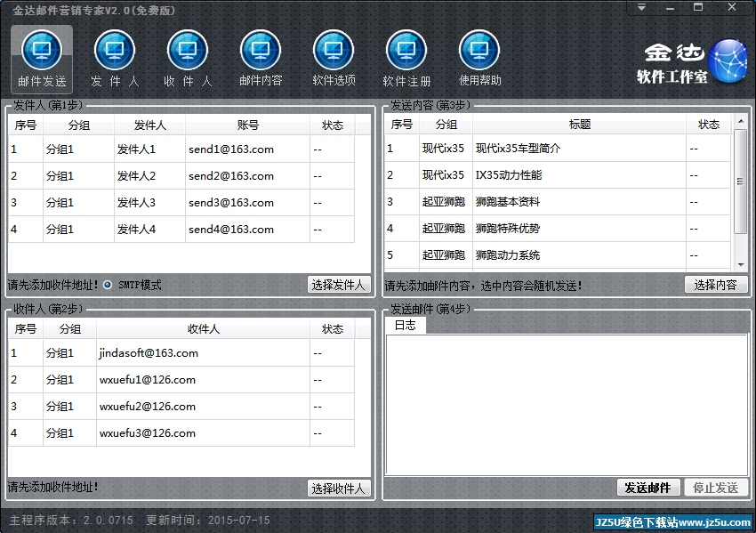The height and width of the screenshot is (533, 756).
Task: Click scroll down arrow in content list
Action: point(741,265)
